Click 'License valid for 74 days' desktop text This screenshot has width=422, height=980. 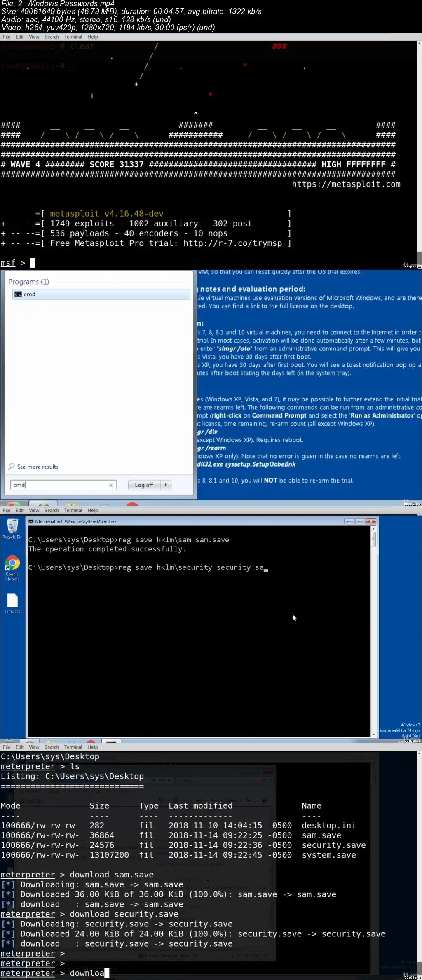click(400, 730)
